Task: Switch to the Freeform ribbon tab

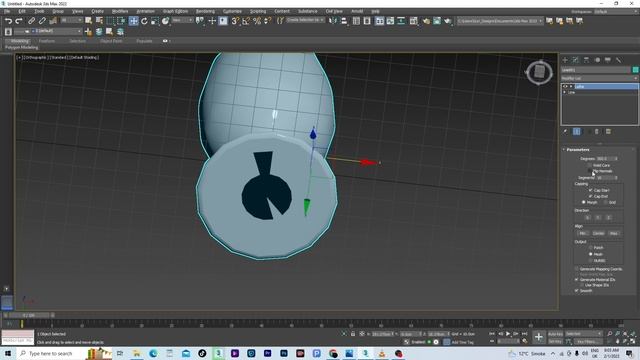Action: 47,41
